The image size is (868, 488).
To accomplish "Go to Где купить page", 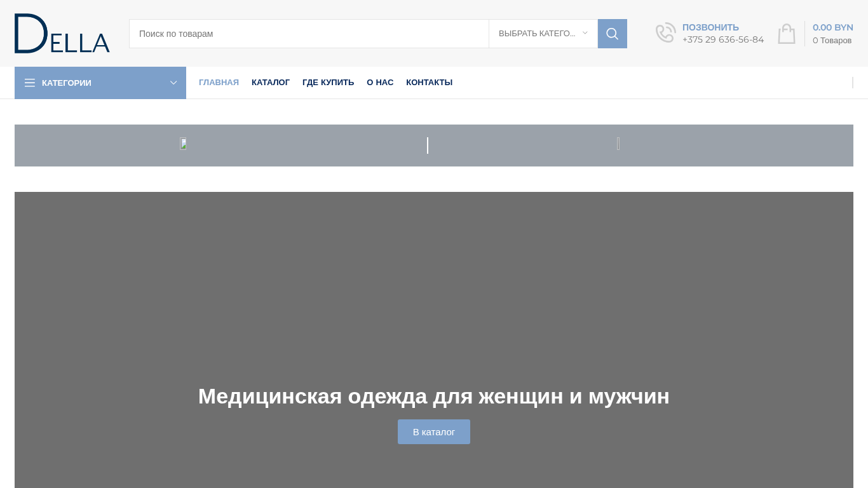I will [x=328, y=83].
